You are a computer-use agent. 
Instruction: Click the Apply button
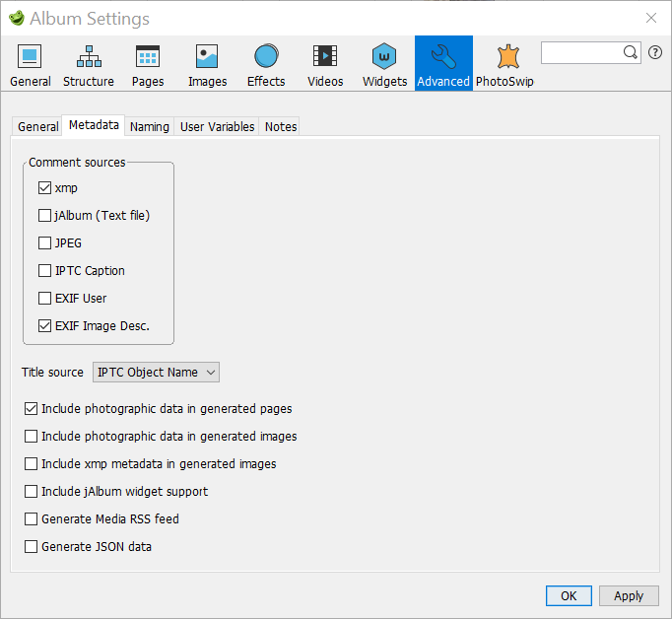coord(628,595)
